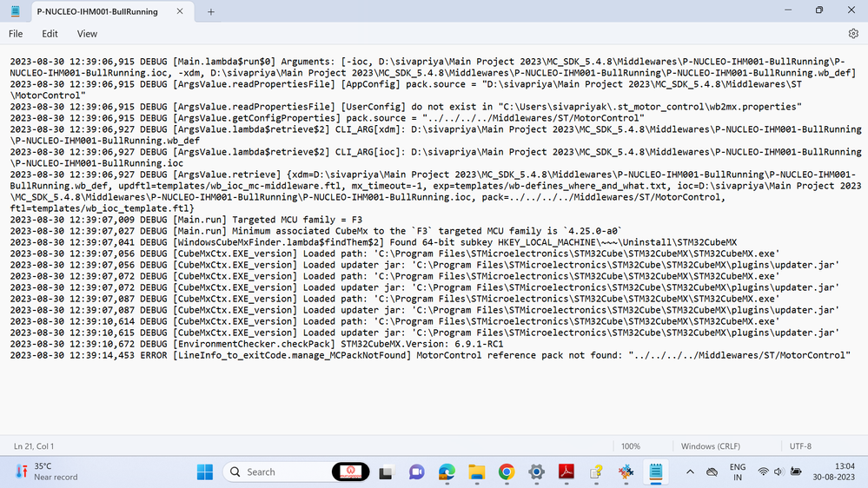Click the battery tray icon
Viewport: 868px width, 488px height.
pyautogui.click(x=796, y=472)
